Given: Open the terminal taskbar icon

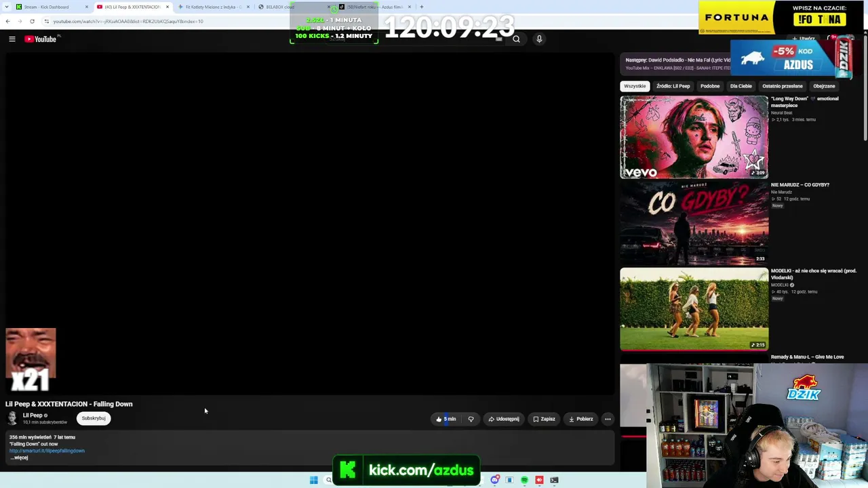Looking at the screenshot, I should [554, 481].
